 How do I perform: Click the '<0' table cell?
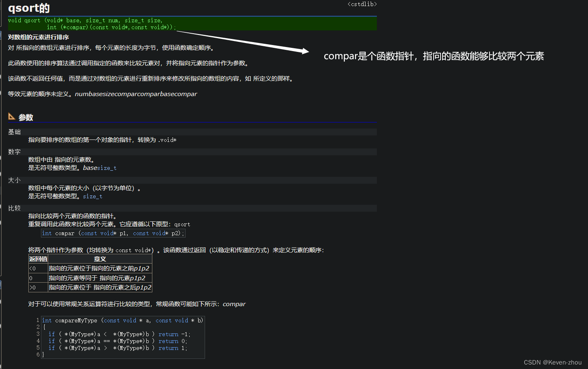(x=38, y=268)
